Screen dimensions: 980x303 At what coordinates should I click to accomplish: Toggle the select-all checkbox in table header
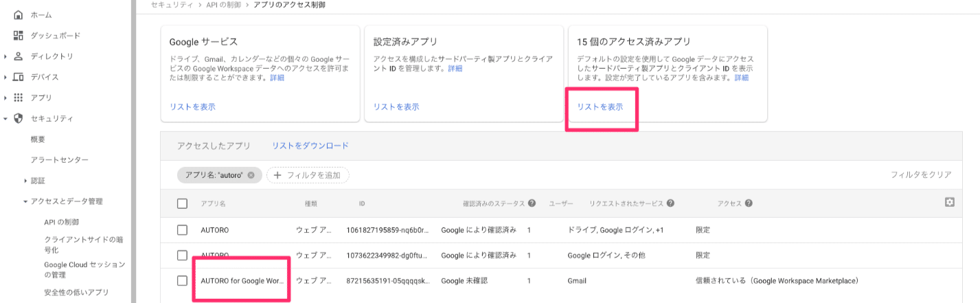click(x=182, y=203)
